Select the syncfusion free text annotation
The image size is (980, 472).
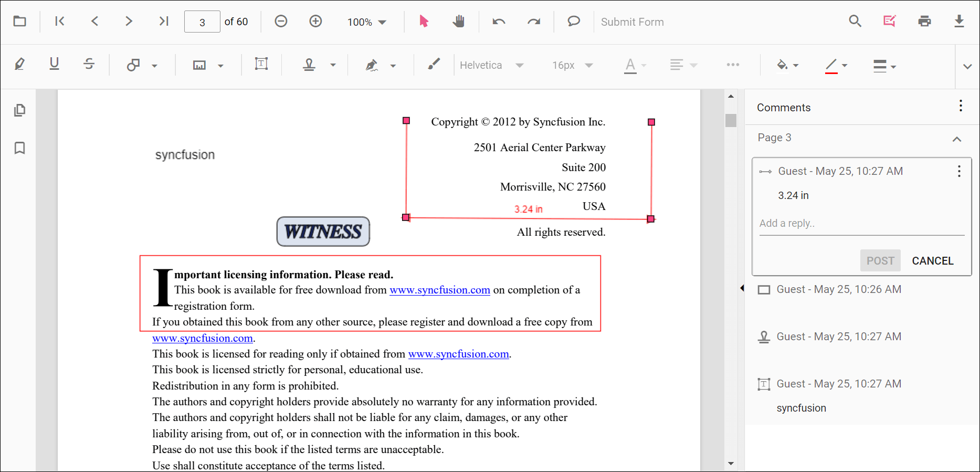[x=185, y=155]
